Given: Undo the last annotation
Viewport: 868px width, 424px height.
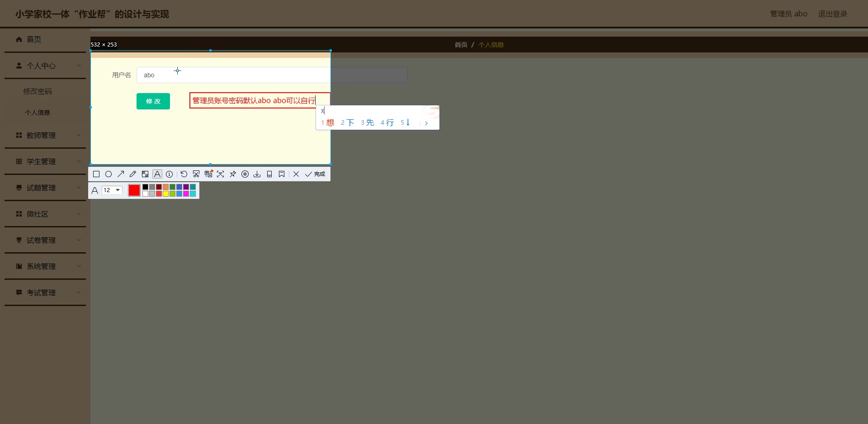Looking at the screenshot, I should click(x=184, y=174).
